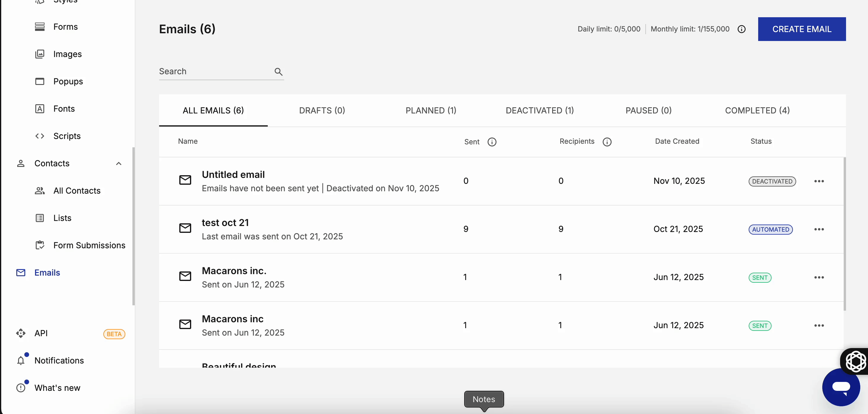Collapse the Contacts section chevron
Screen dimensions: 868x414
[119, 164]
